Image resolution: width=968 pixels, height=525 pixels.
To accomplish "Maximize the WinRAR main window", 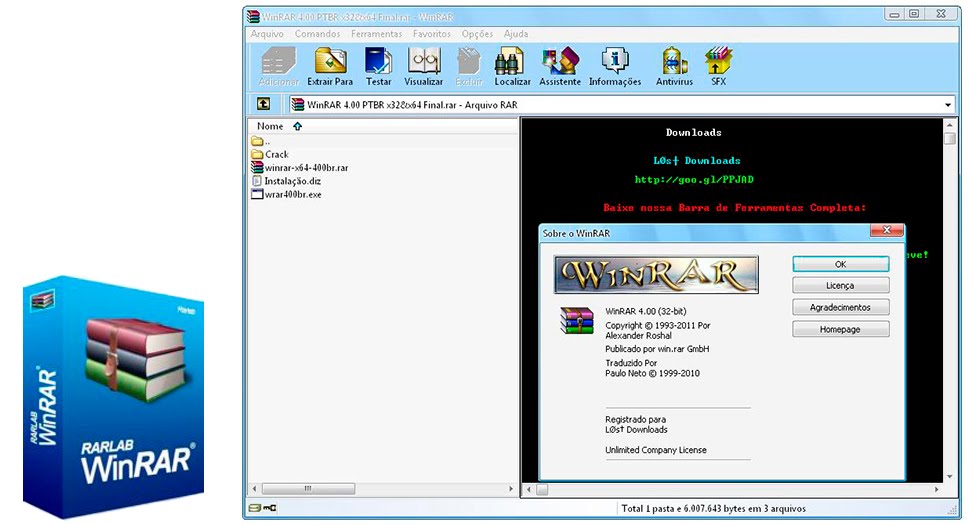I will point(914,14).
